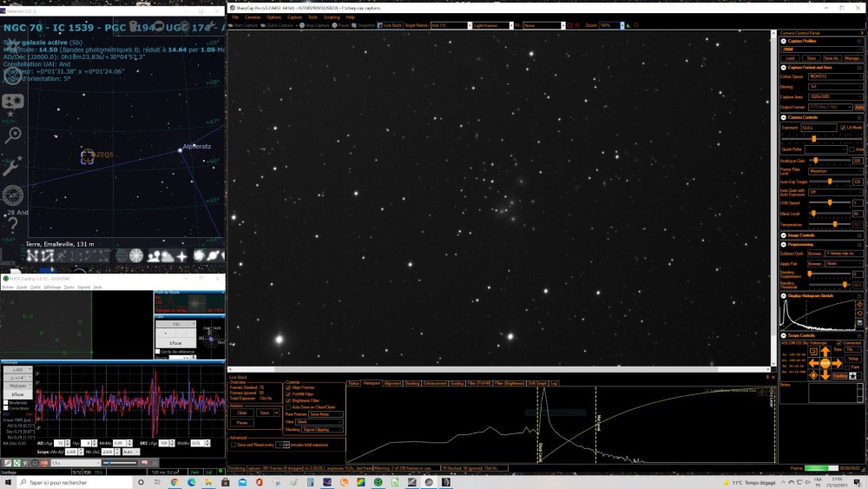Switch to Drift Graph tab
The image size is (868, 489).
click(537, 383)
